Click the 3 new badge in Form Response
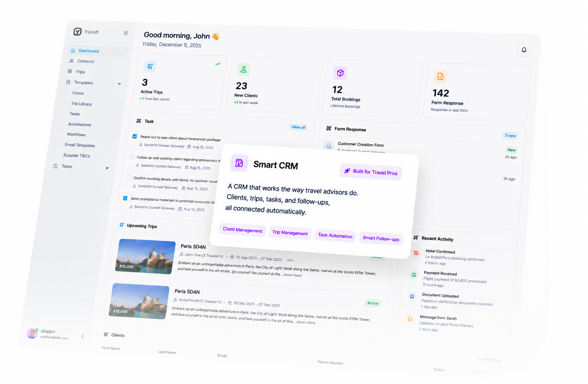The image size is (588, 384). pos(510,136)
